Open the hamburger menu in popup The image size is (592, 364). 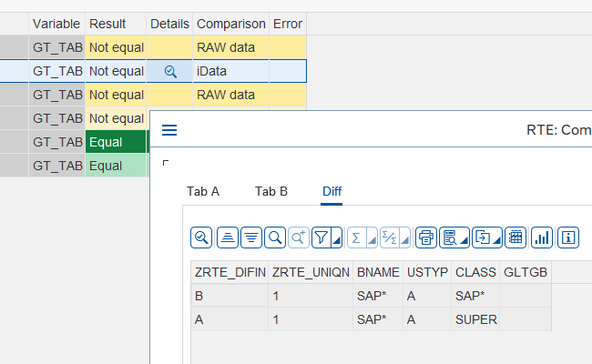pyautogui.click(x=169, y=130)
